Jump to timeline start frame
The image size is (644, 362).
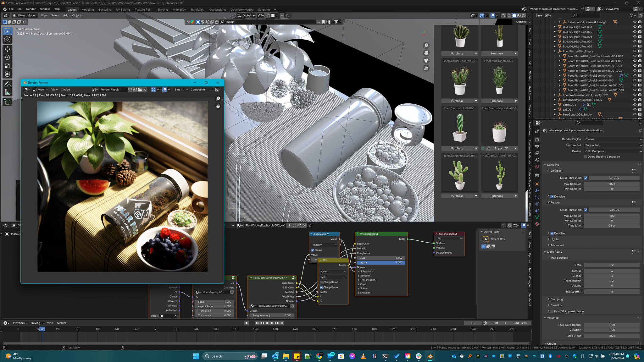point(257,323)
